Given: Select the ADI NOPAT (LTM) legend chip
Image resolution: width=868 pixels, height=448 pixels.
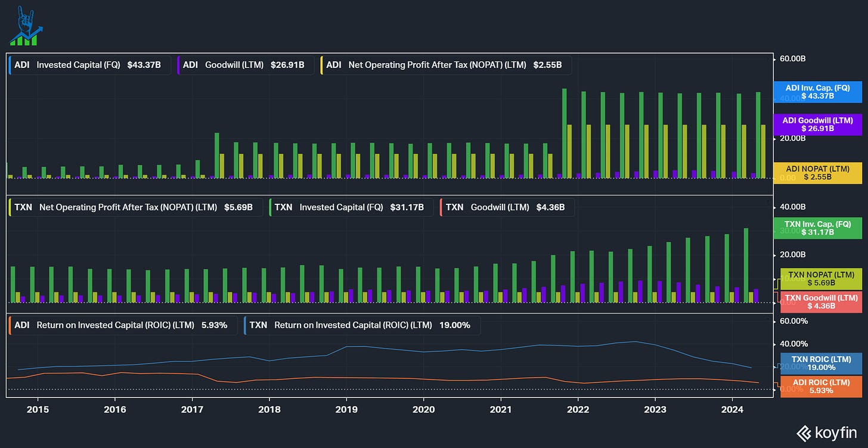Looking at the screenshot, I should [x=446, y=65].
